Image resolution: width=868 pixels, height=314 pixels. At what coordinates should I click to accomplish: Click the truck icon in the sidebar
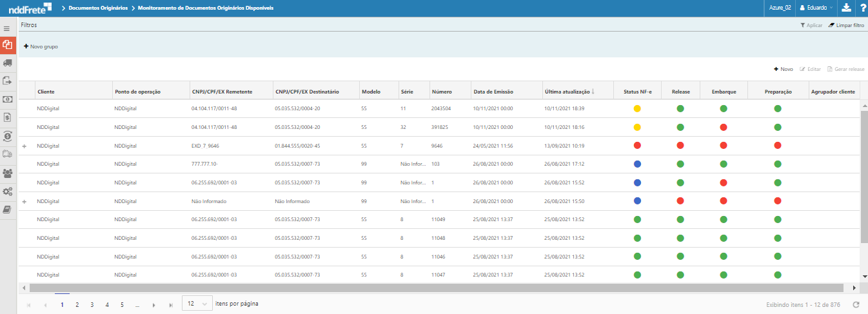[x=8, y=63]
